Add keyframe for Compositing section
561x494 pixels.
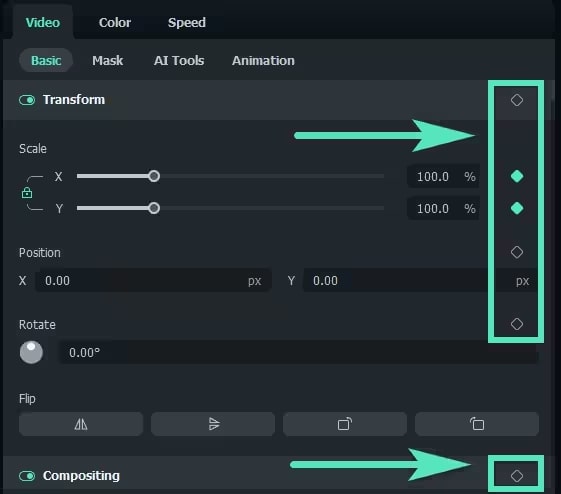point(517,476)
